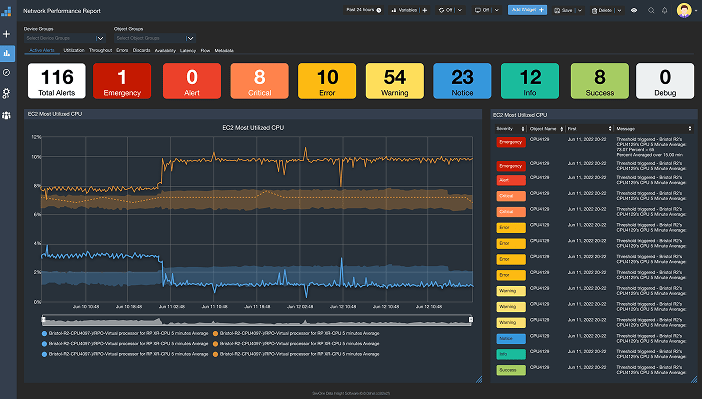Viewport: 702px width, 399px height.
Task: Toggle the eye visibility icon in header
Action: [634, 10]
